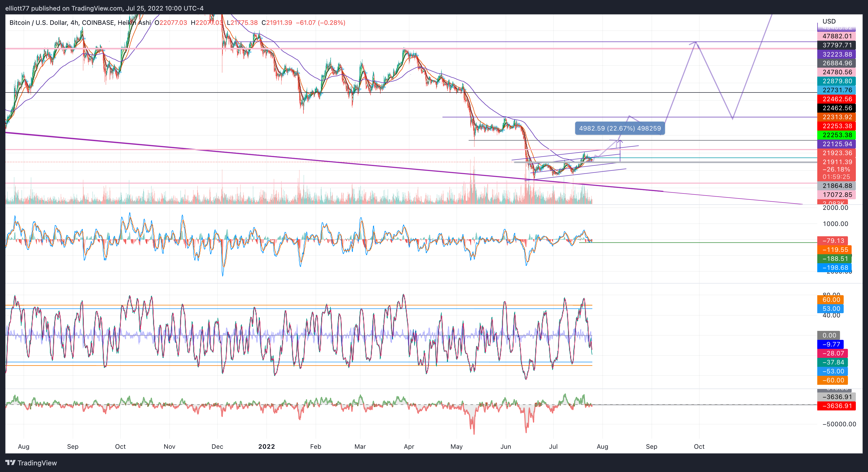Click the low value L21775.38
This screenshot has width=868, height=472.
pos(242,22)
